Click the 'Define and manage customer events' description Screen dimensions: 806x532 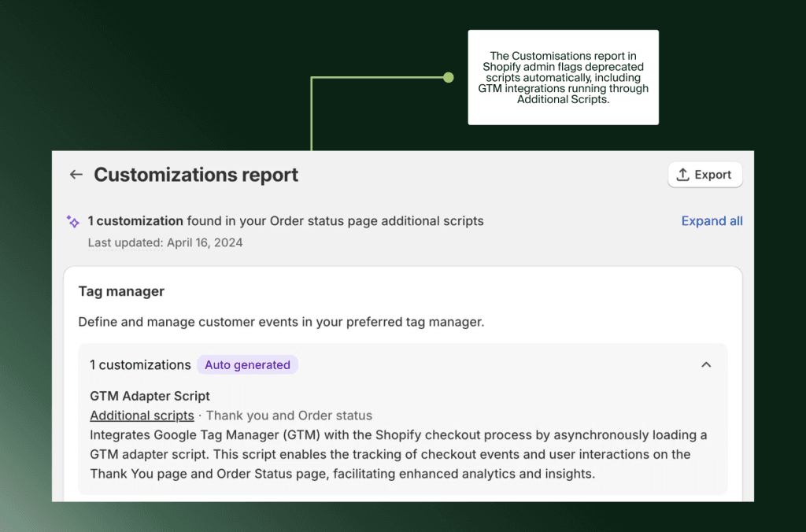[x=281, y=323]
